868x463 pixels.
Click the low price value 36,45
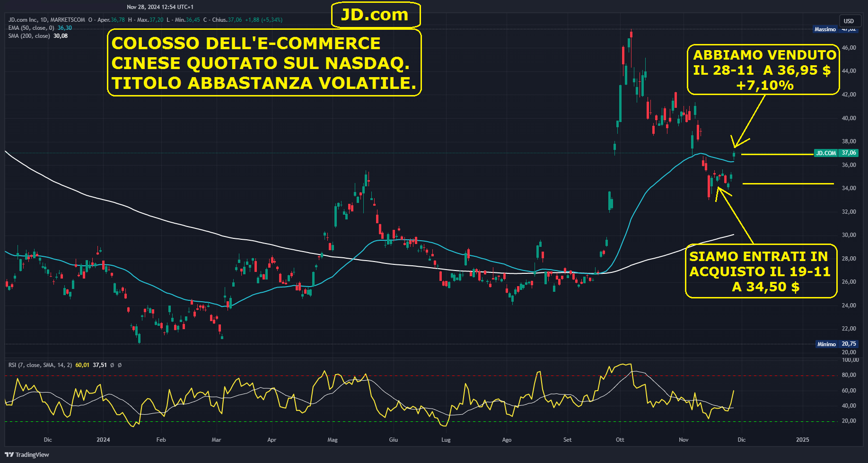coord(193,20)
